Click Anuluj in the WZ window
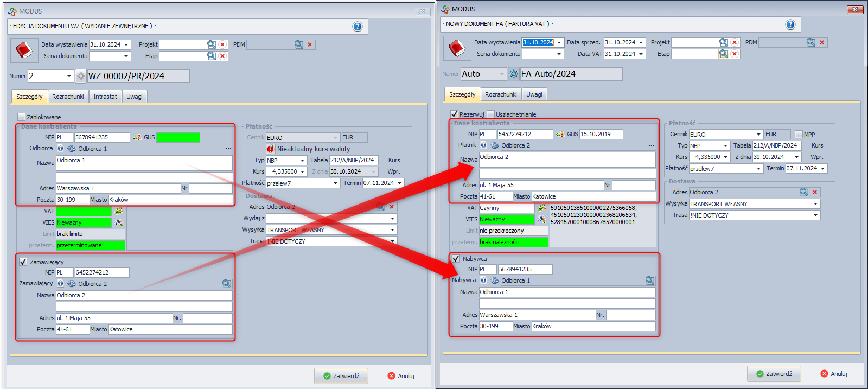868x389 pixels. [401, 376]
